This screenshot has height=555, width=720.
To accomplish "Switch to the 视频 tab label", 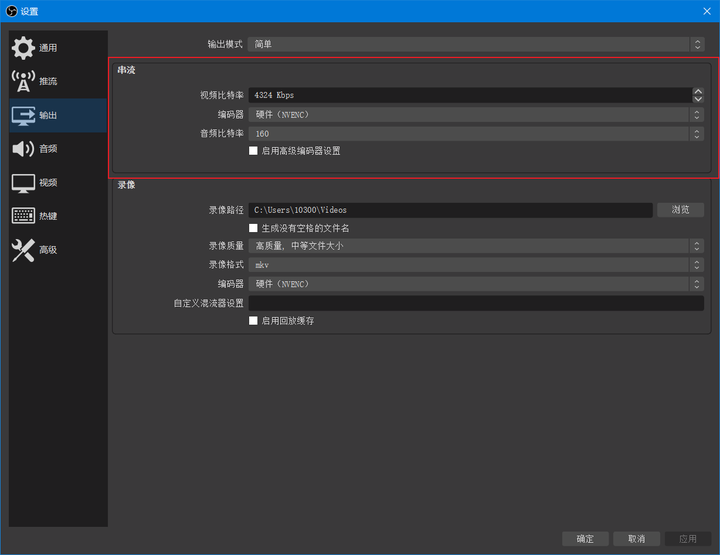I will coord(48,183).
